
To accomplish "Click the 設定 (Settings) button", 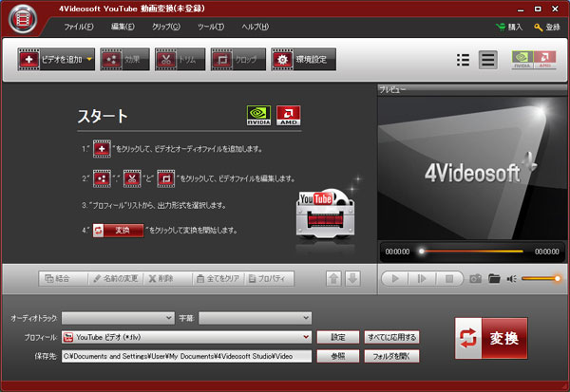I will pos(338,337).
